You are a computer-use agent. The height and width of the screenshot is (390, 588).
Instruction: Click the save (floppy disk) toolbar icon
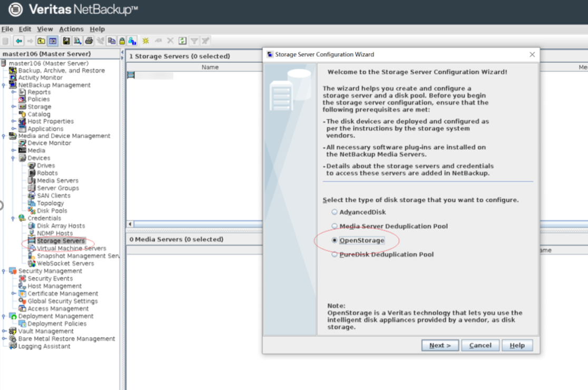click(x=66, y=41)
